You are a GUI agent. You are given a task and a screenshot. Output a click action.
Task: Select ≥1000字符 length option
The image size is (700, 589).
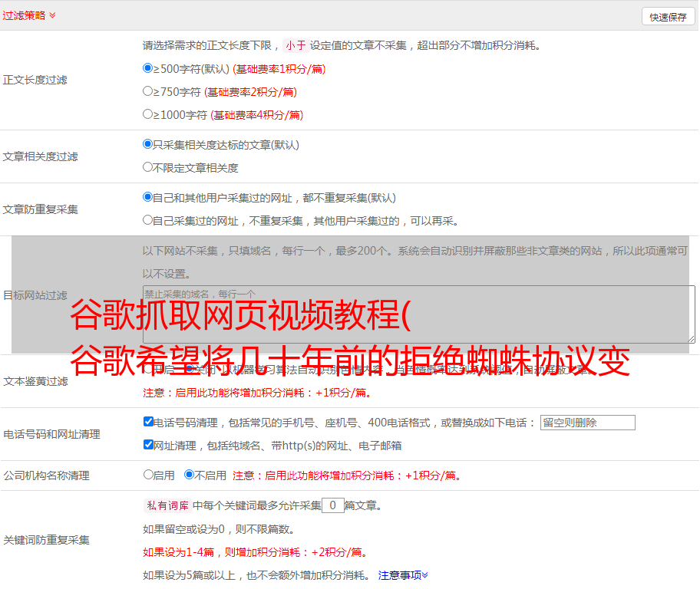coord(147,114)
